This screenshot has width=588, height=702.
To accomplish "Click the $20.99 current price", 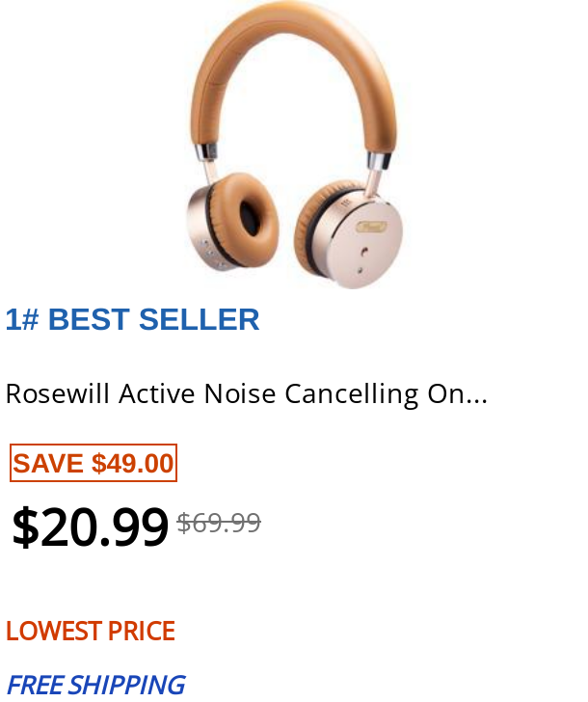I will (90, 526).
